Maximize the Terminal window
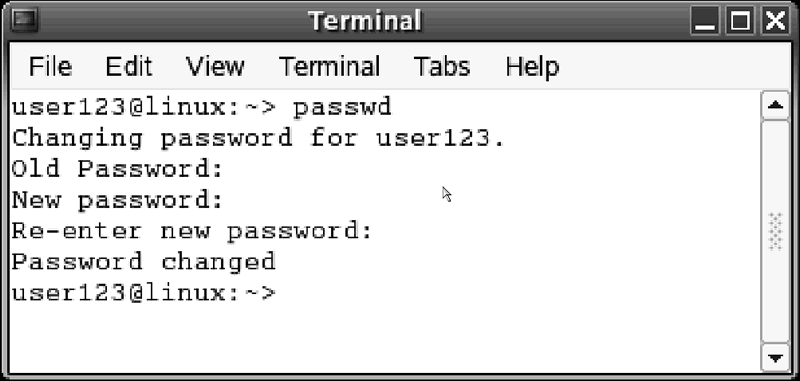This screenshot has height=381, width=800. 740,21
